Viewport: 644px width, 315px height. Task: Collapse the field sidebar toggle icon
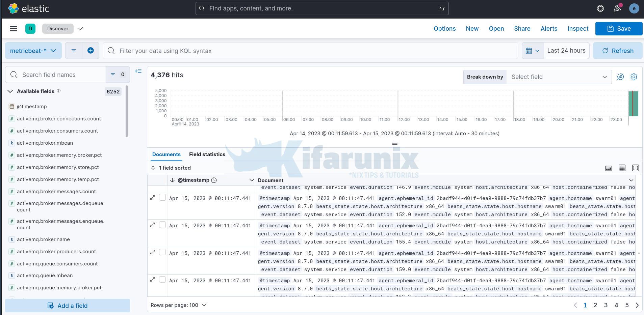coord(138,71)
